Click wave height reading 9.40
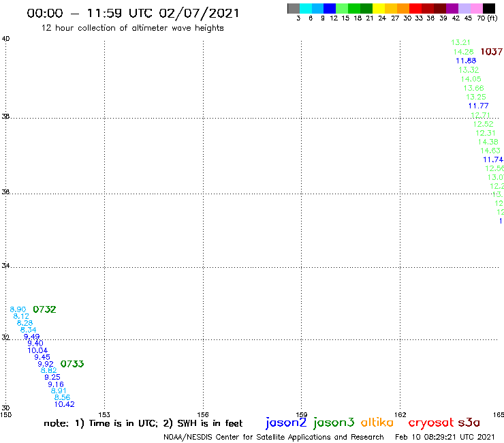This screenshot has height=443, width=504. point(35,343)
